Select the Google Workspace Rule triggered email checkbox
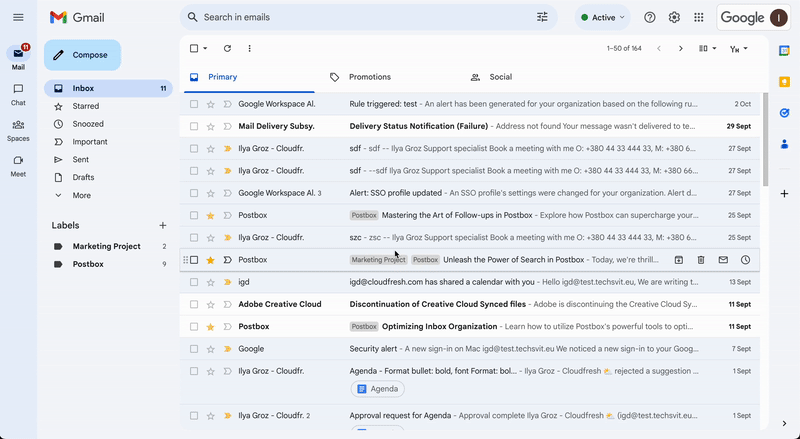800x439 pixels. click(194, 104)
